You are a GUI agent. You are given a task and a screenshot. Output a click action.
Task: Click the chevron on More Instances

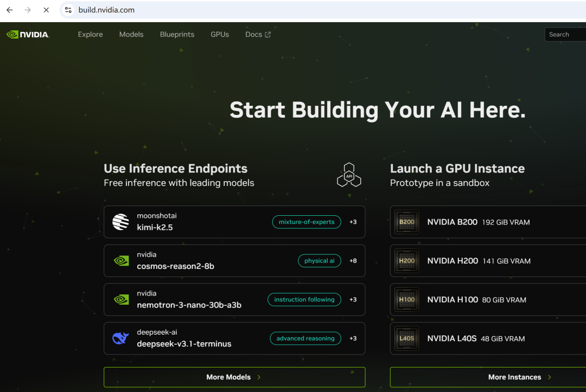point(549,377)
